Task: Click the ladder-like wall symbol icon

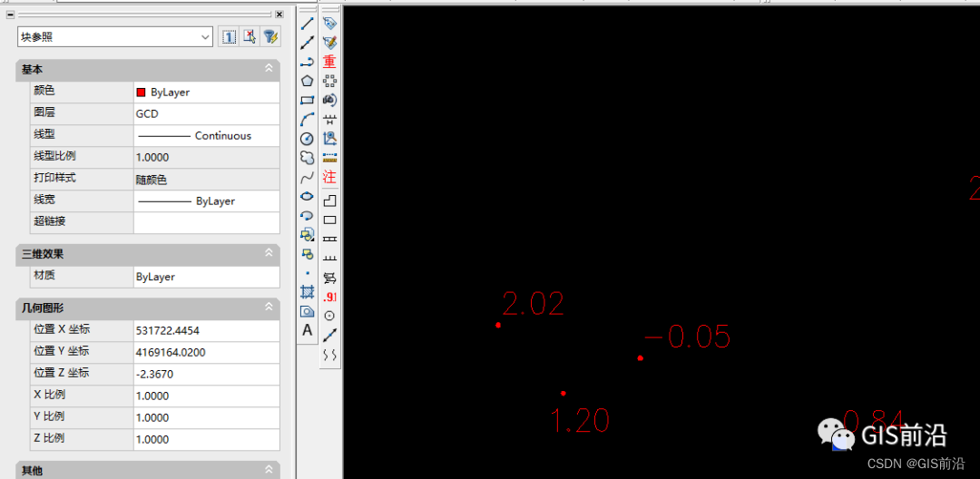Action: [x=329, y=239]
